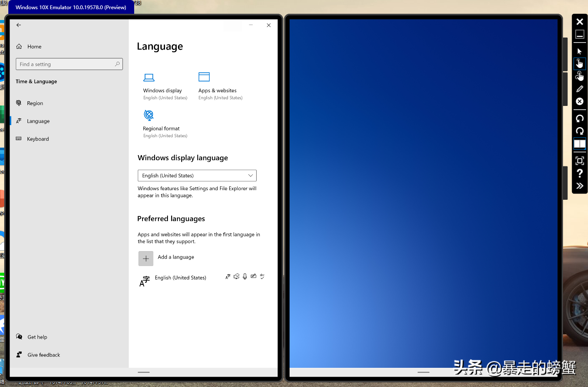Viewport: 588px width, 387px height.
Task: Click the circled X emulator toolbar icon
Action: click(x=580, y=101)
